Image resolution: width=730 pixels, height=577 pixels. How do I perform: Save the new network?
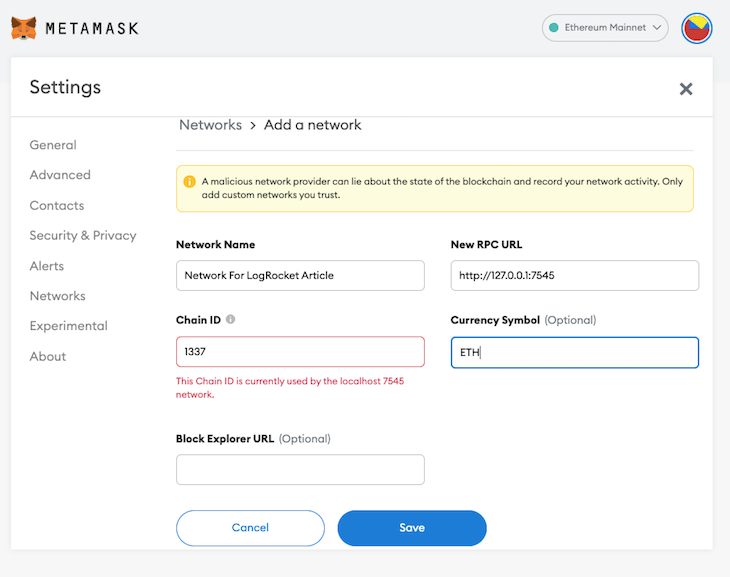412,528
